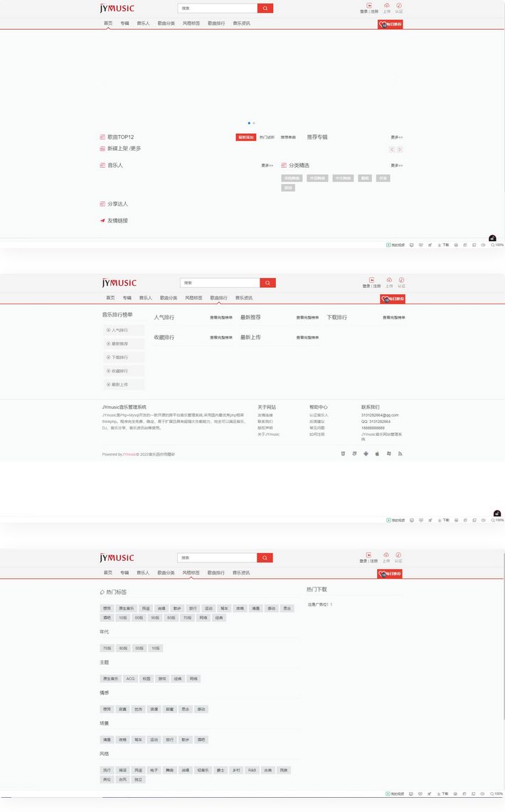505x812 pixels.
Task: Click the next arrow in 新碟上架 section
Action: 400,149
